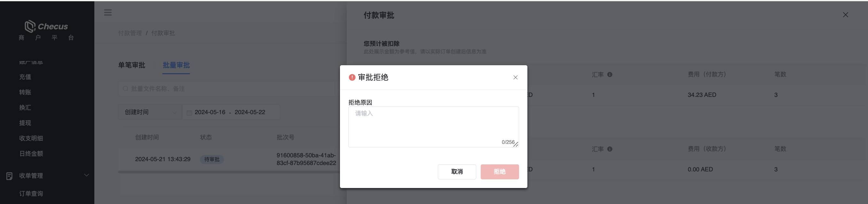Close the 审批拒绝 dialog with X
The image size is (868, 204).
[x=515, y=77]
